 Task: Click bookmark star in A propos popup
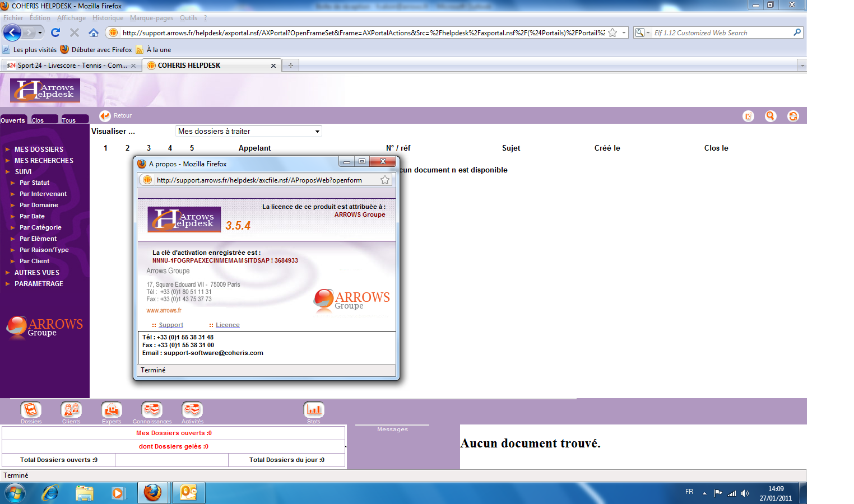(385, 180)
